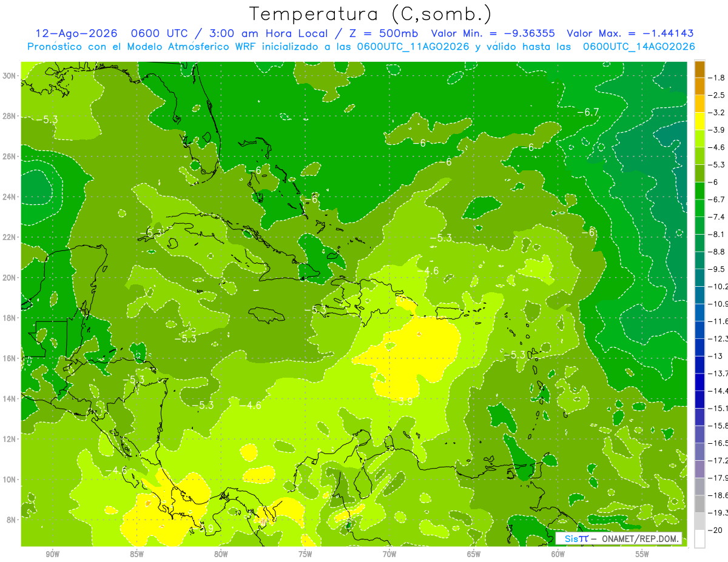Click the 75W longitude axis label
The width and height of the screenshot is (728, 562).
pos(305,554)
